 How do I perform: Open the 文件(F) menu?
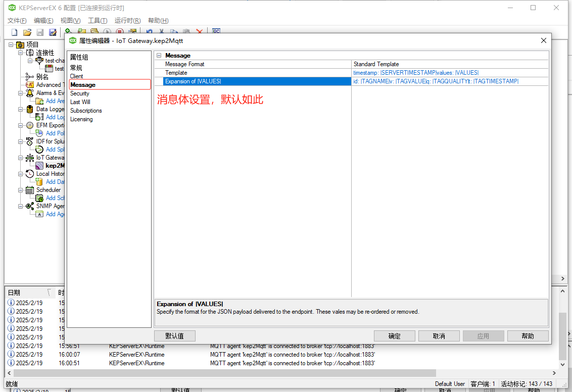click(x=17, y=20)
